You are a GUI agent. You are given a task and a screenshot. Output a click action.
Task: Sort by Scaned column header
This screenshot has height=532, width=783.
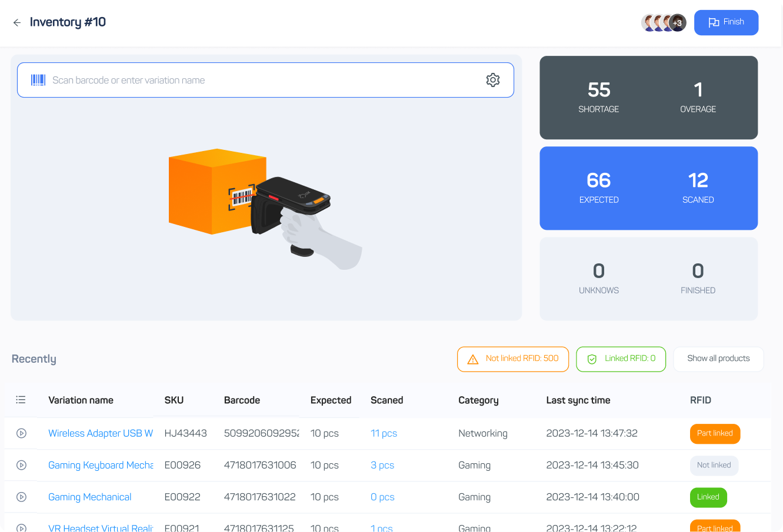tap(387, 400)
